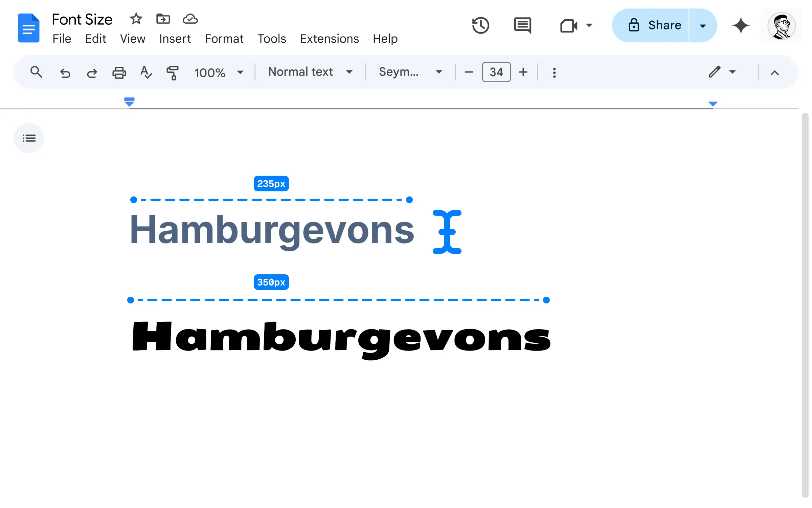812x508 pixels.
Task: Show the comments panel icon
Action: 523,25
